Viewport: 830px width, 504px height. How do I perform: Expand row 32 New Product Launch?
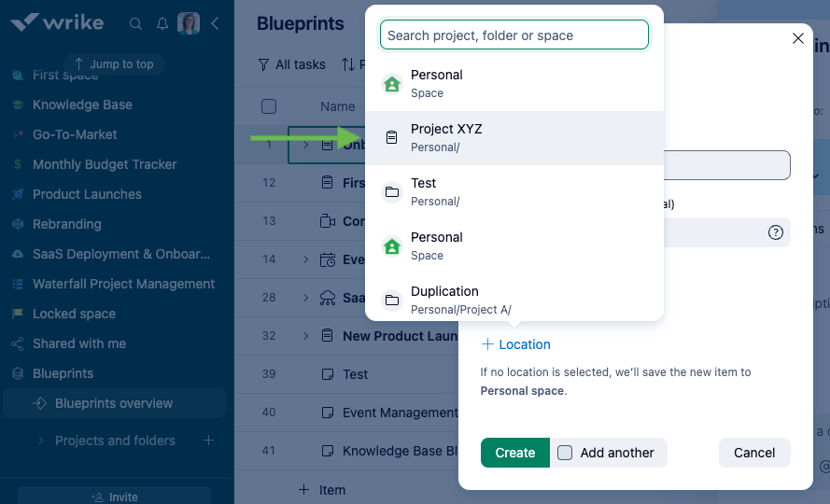click(x=305, y=336)
